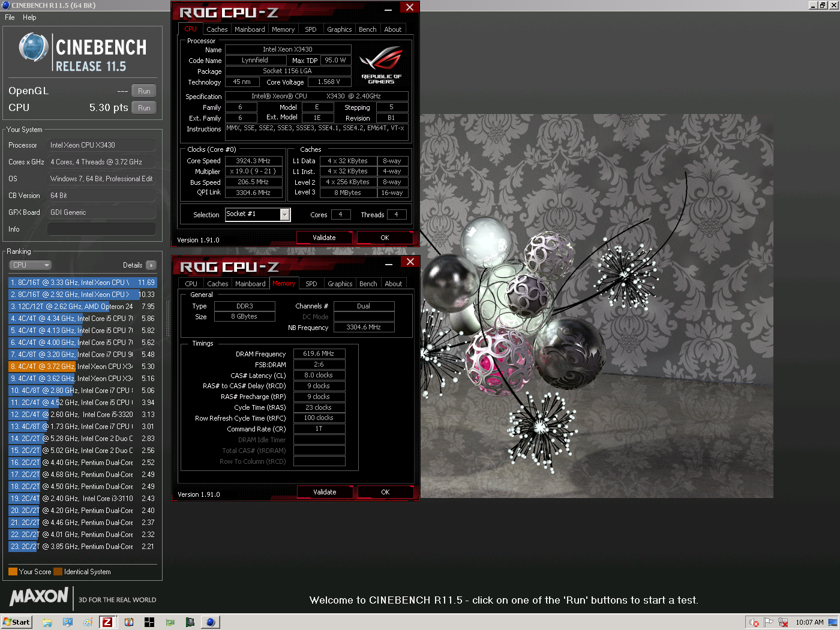Click the red Z taskbar icon
This screenshot has height=630, width=840.
(107, 622)
